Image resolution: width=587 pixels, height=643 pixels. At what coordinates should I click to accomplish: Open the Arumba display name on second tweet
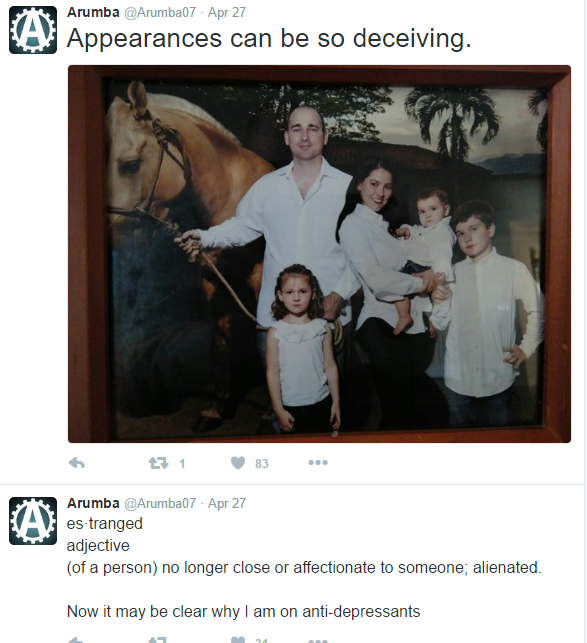[93, 503]
